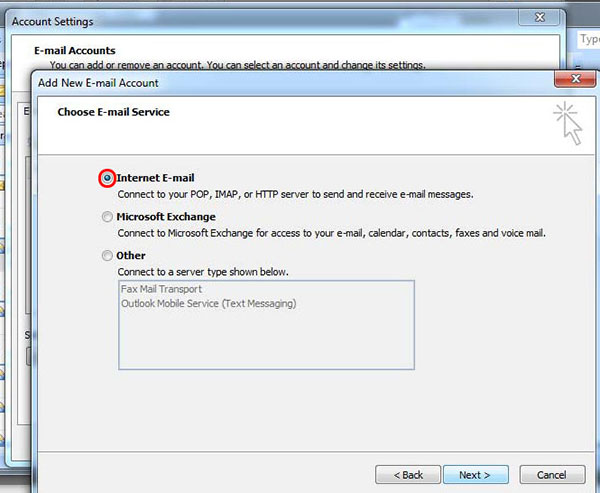Click the 'Microsoft Exchange' label text
The height and width of the screenshot is (493, 600).
pyautogui.click(x=166, y=217)
